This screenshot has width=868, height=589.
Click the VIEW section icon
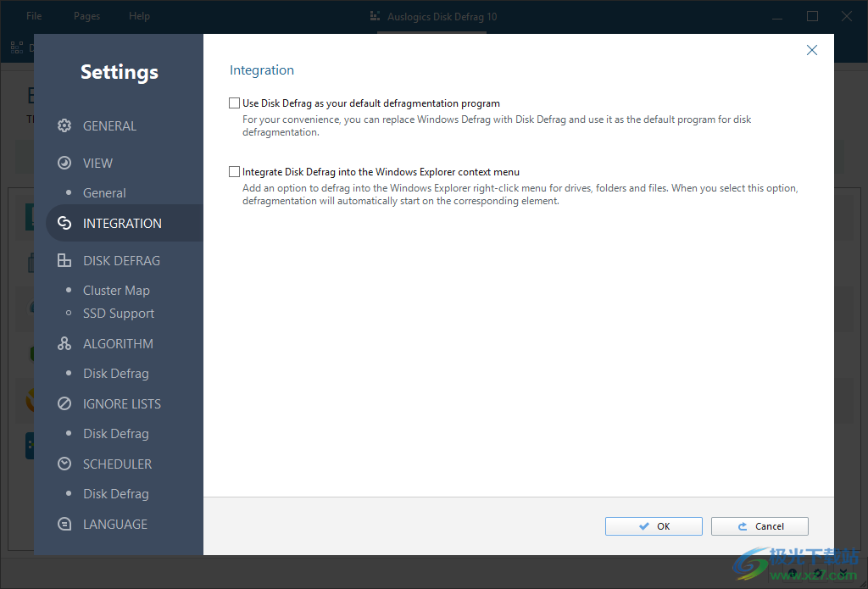point(64,163)
